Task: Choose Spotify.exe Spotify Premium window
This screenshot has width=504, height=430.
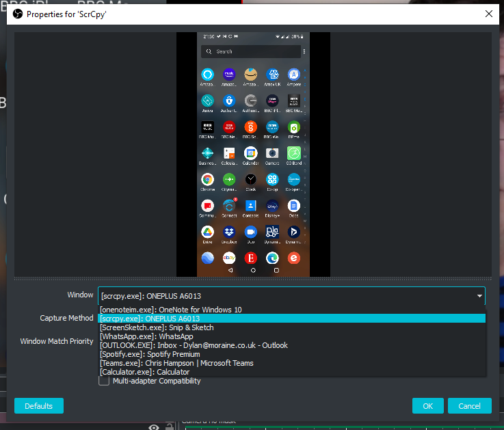Action: pos(291,354)
